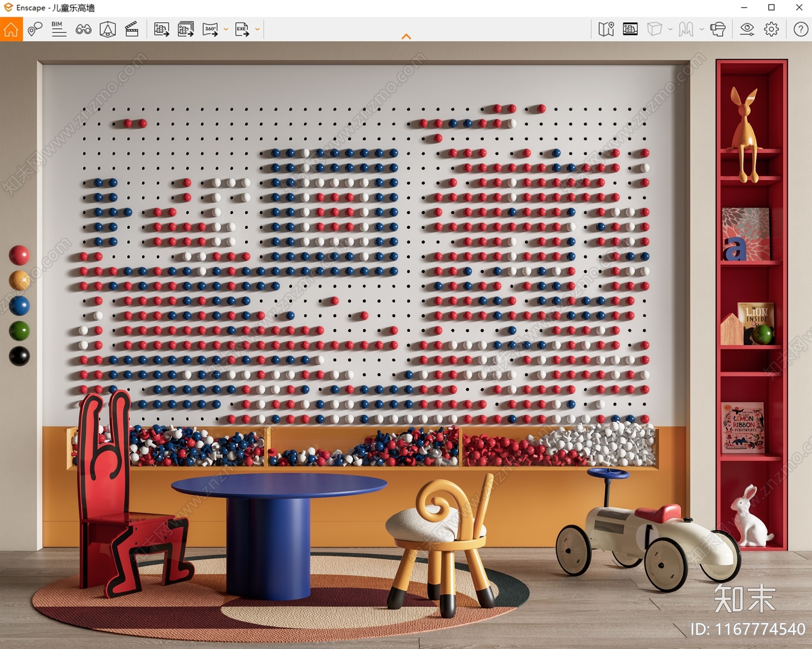Image resolution: width=812 pixels, height=649 pixels.
Task: Export 360 degree panorama
Action: [x=210, y=29]
